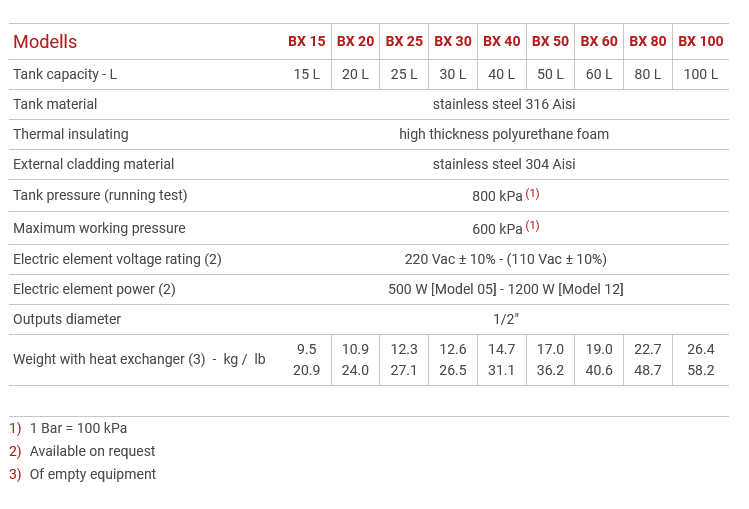Click the BX 20 column header
Screen dimensions: 749x509
tap(355, 41)
